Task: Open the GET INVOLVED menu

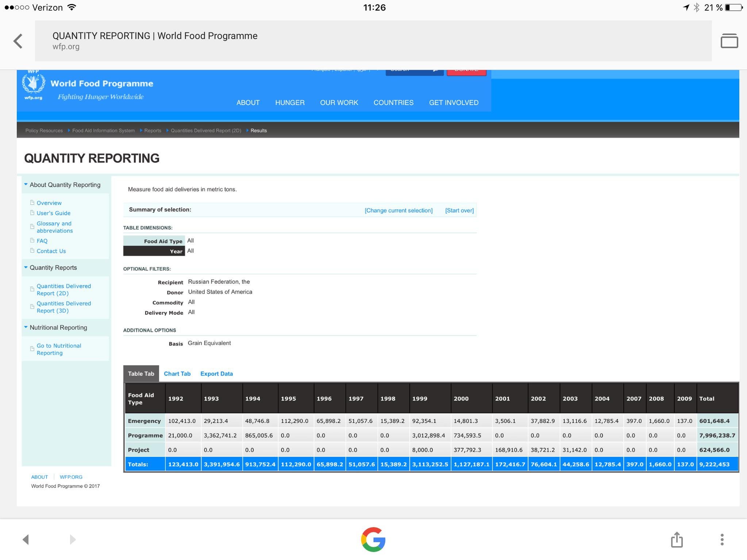Action: coord(454,103)
